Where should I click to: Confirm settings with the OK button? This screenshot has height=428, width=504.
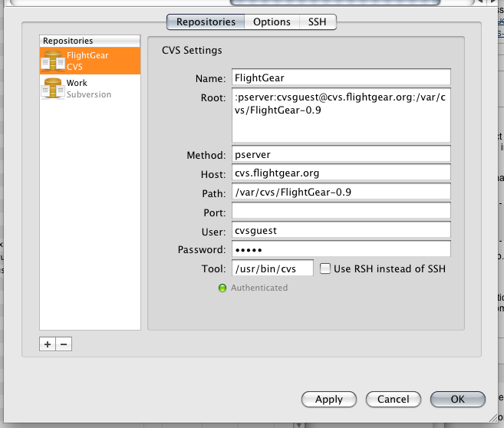(458, 400)
